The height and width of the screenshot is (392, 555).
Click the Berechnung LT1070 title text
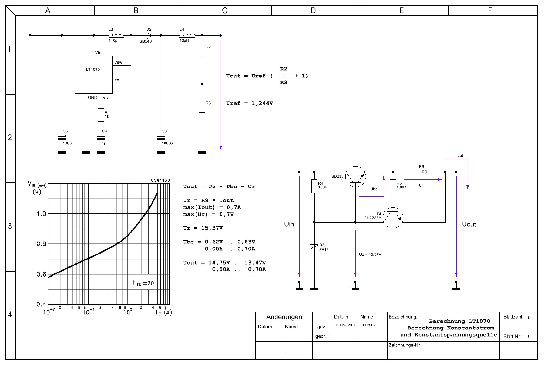coord(459,321)
